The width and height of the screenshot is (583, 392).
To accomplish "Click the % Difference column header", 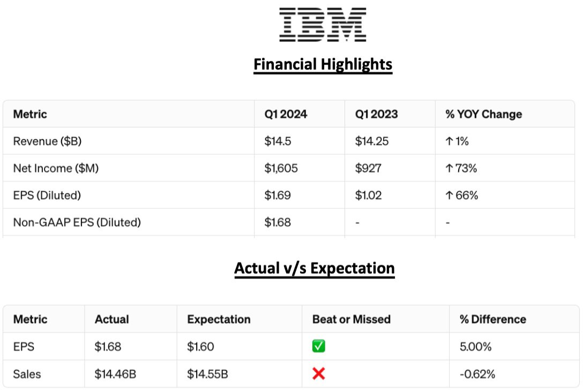I will pos(492,320).
